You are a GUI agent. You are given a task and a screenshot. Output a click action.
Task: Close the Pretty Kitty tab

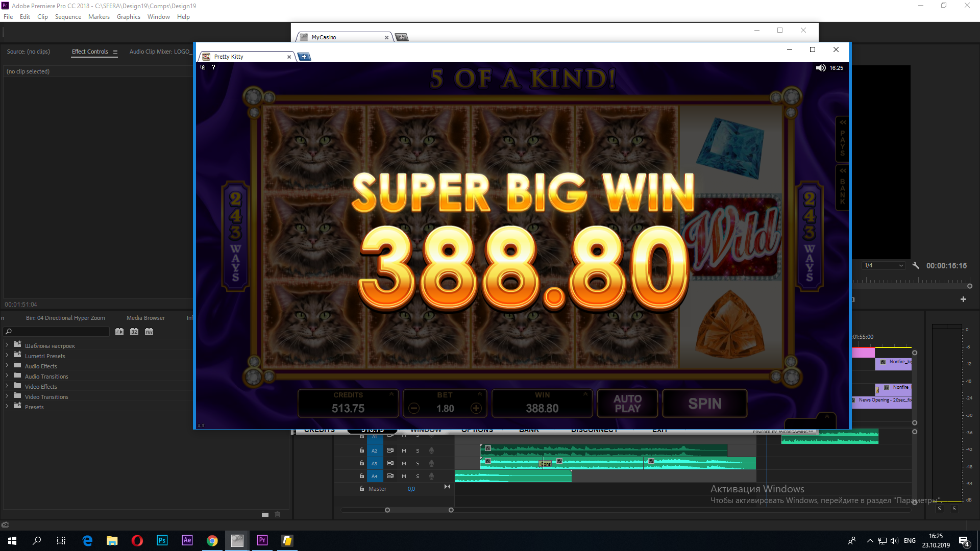[x=289, y=57]
